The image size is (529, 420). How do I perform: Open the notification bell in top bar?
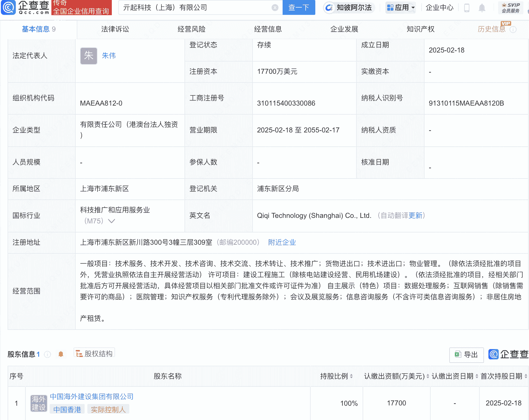(x=482, y=8)
